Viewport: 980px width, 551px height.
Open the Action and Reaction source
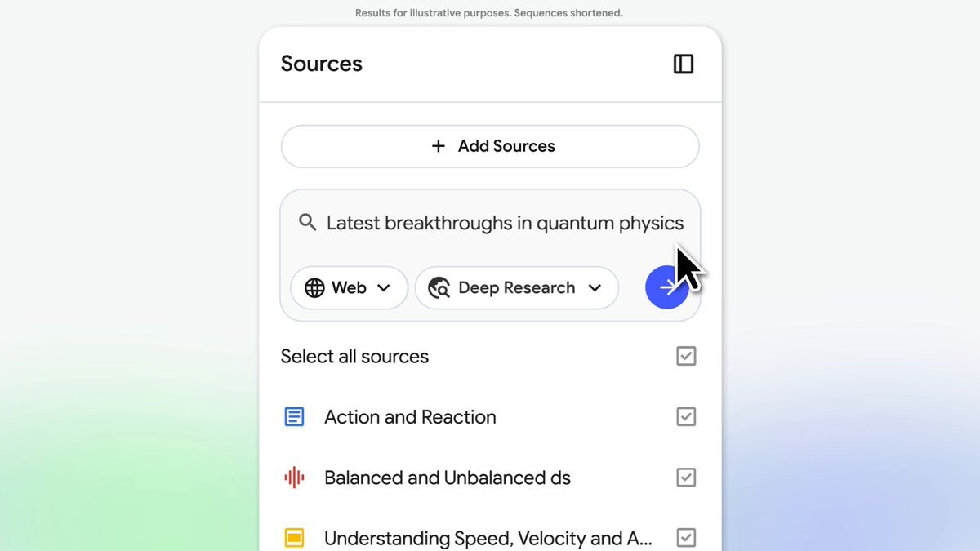click(x=410, y=417)
